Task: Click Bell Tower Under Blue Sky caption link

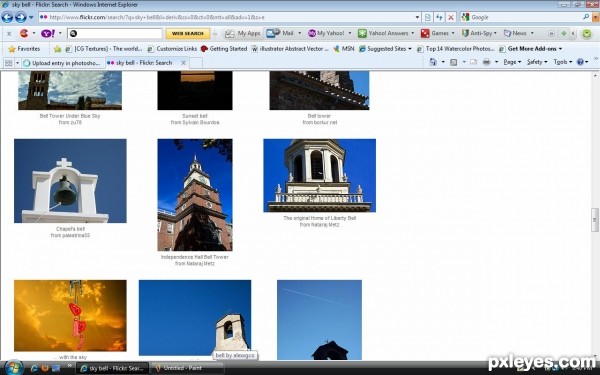Action: click(x=70, y=116)
